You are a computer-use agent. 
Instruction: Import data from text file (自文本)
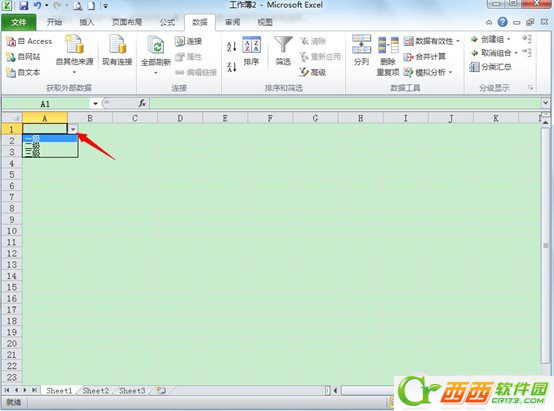(x=23, y=72)
